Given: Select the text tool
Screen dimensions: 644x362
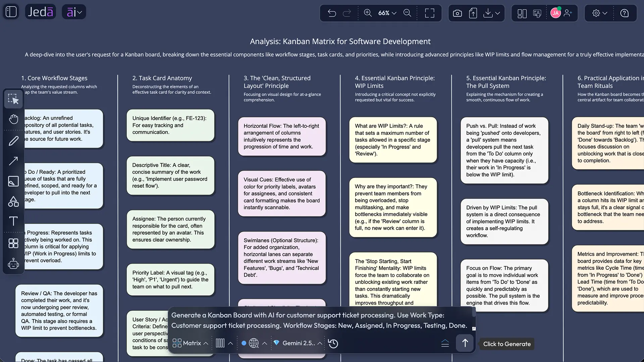Looking at the screenshot, I should [x=13, y=221].
